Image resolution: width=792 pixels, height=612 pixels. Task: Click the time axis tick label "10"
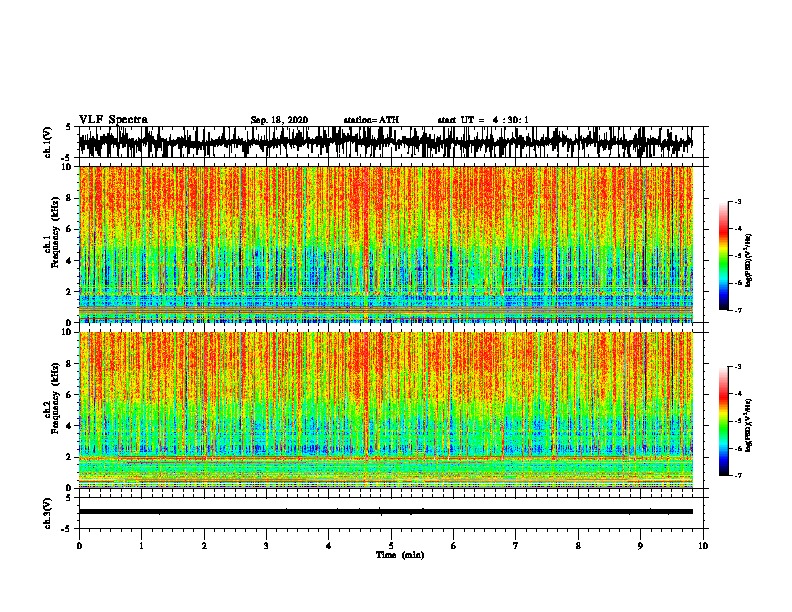pyautogui.click(x=703, y=545)
